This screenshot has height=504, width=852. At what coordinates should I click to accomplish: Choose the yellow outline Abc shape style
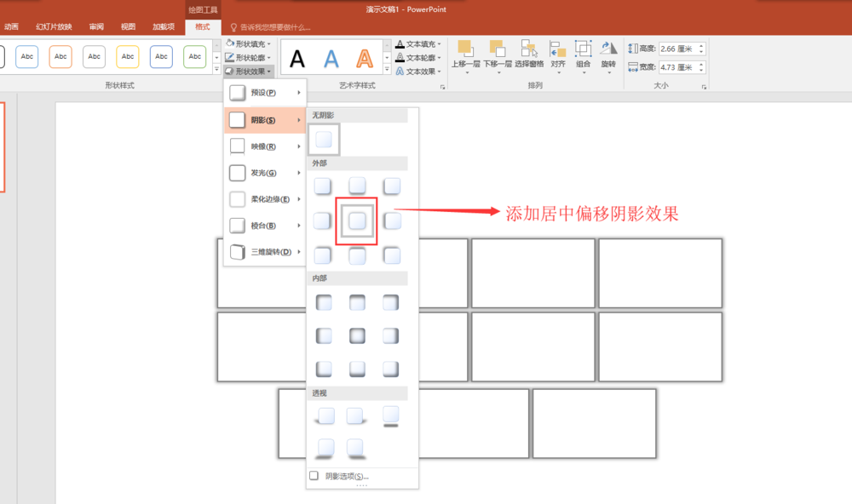pyautogui.click(x=128, y=56)
